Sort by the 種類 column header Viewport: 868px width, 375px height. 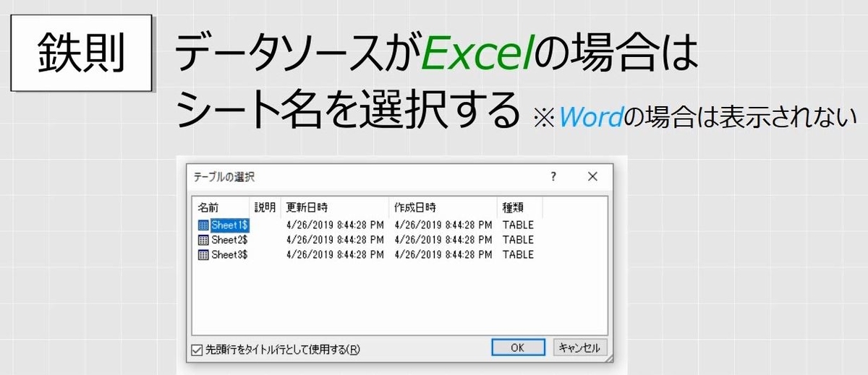519,207
